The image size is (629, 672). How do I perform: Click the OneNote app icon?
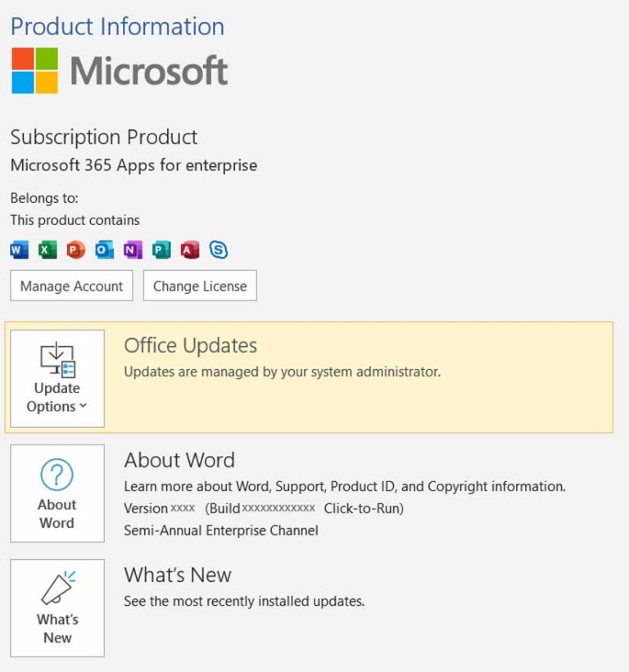click(x=133, y=250)
